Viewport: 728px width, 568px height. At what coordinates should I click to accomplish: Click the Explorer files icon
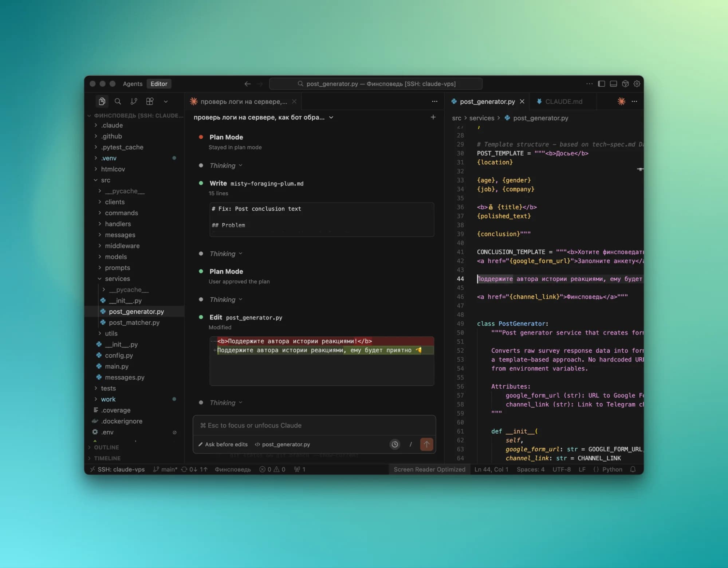[102, 101]
